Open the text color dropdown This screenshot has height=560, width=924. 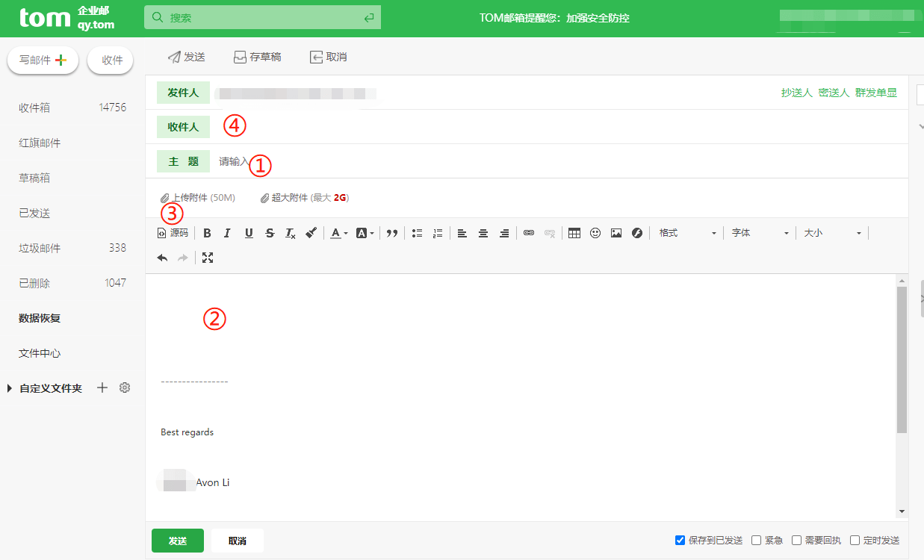point(339,233)
